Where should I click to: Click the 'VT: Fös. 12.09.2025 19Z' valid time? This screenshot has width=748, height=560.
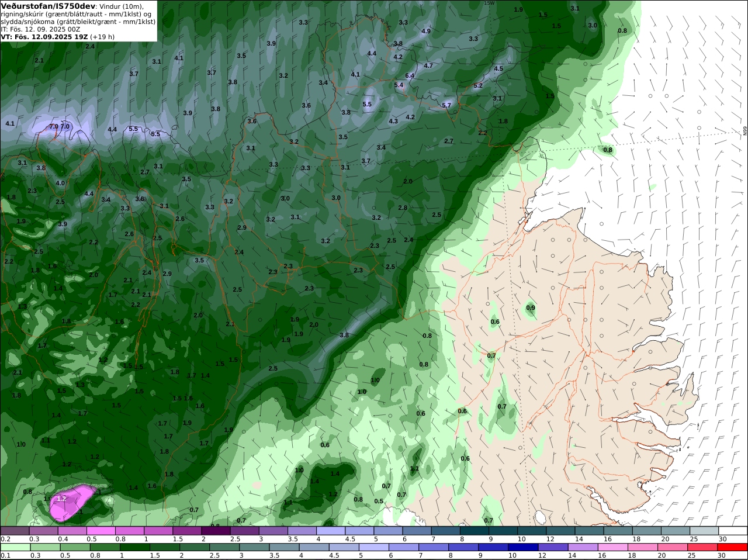(44, 37)
